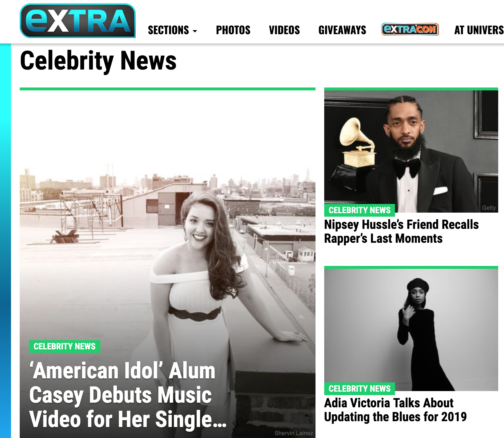504x438 pixels.
Task: Go to the Photos page
Action: 233,30
